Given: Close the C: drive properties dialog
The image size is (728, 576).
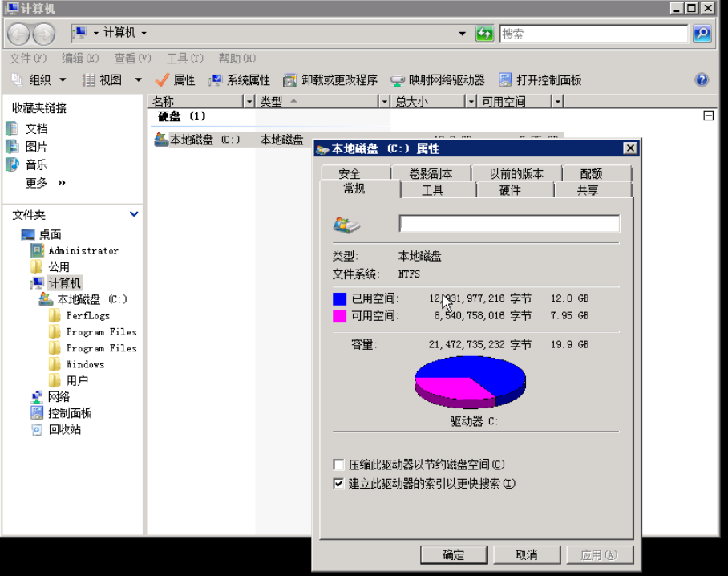Looking at the screenshot, I should click(629, 148).
